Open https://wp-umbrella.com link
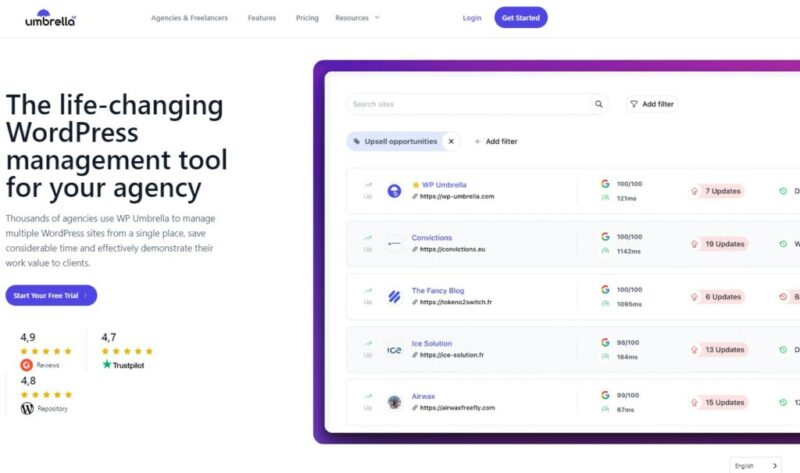Screen dimensions: 800x473 (457, 196)
